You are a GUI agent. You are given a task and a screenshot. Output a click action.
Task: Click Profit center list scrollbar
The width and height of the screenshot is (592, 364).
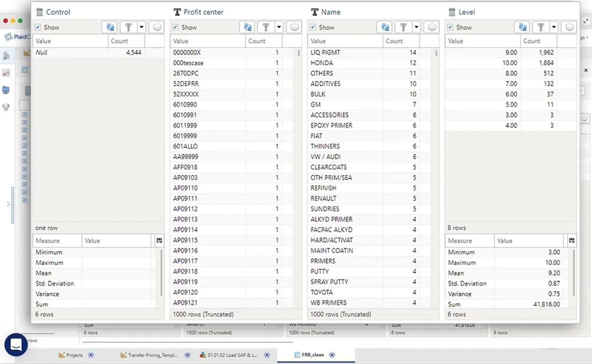[x=299, y=53]
